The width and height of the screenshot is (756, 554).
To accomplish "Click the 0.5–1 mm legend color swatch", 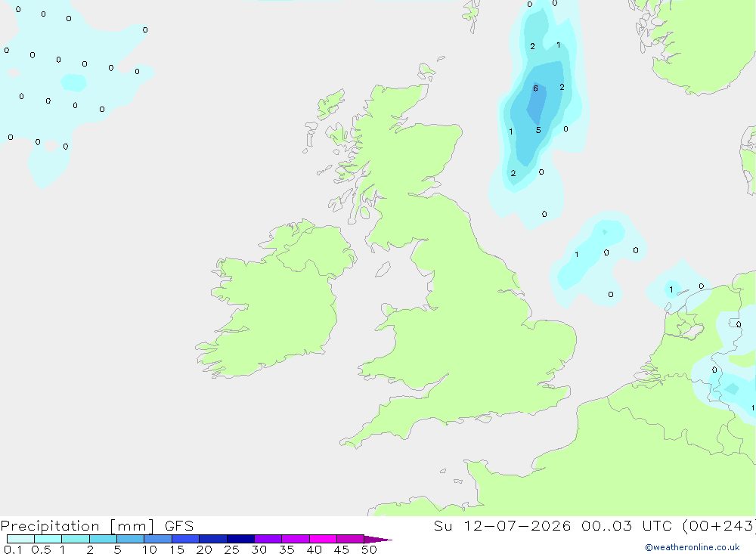I will point(48,539).
